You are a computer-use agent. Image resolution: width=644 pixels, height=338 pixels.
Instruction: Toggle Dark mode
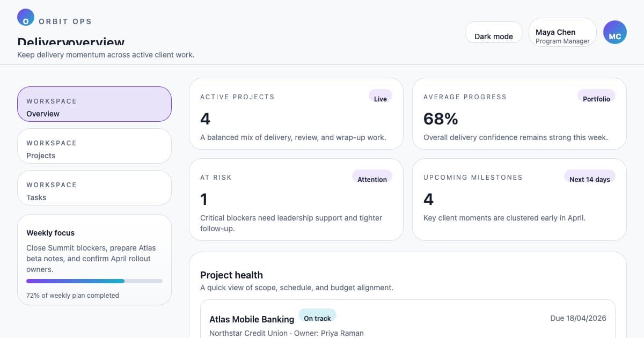pos(494,32)
